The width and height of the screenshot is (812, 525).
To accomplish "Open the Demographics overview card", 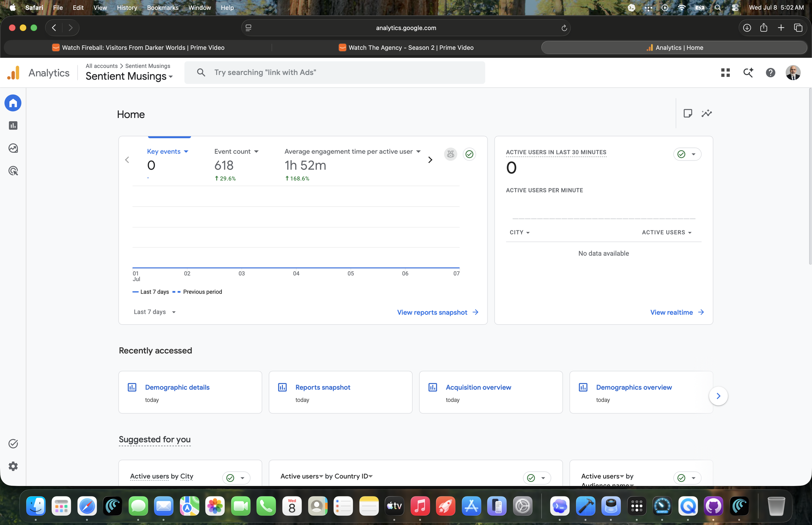I will (x=641, y=392).
